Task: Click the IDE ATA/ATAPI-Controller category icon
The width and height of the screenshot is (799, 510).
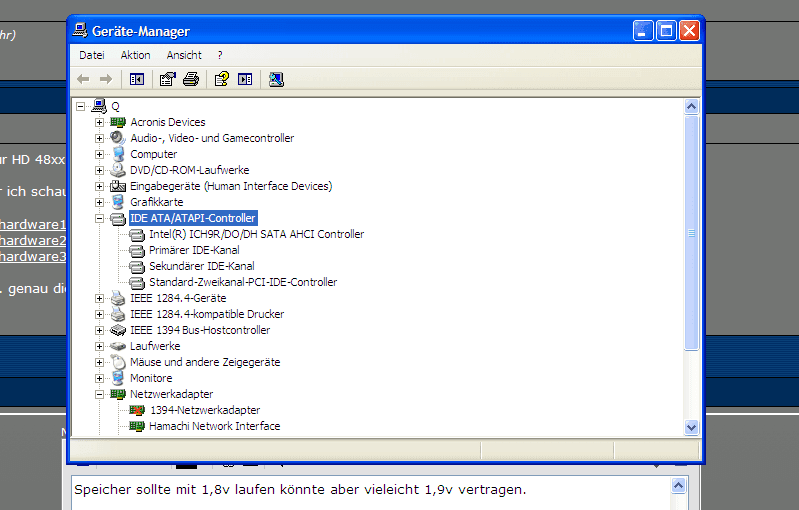Action: [118, 219]
